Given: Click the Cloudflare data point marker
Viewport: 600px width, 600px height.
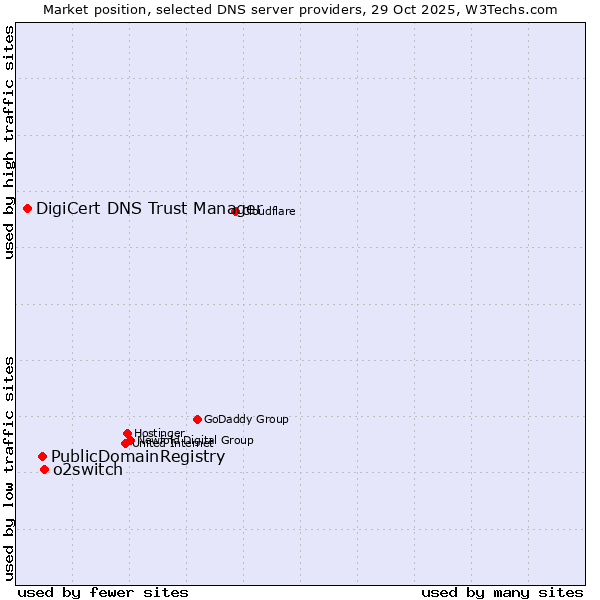Looking at the screenshot, I should [x=236, y=211].
